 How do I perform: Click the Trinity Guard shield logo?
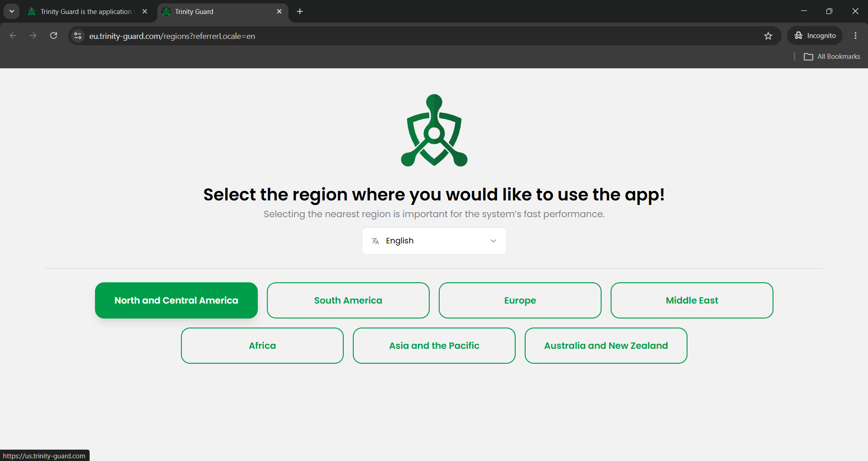(434, 130)
